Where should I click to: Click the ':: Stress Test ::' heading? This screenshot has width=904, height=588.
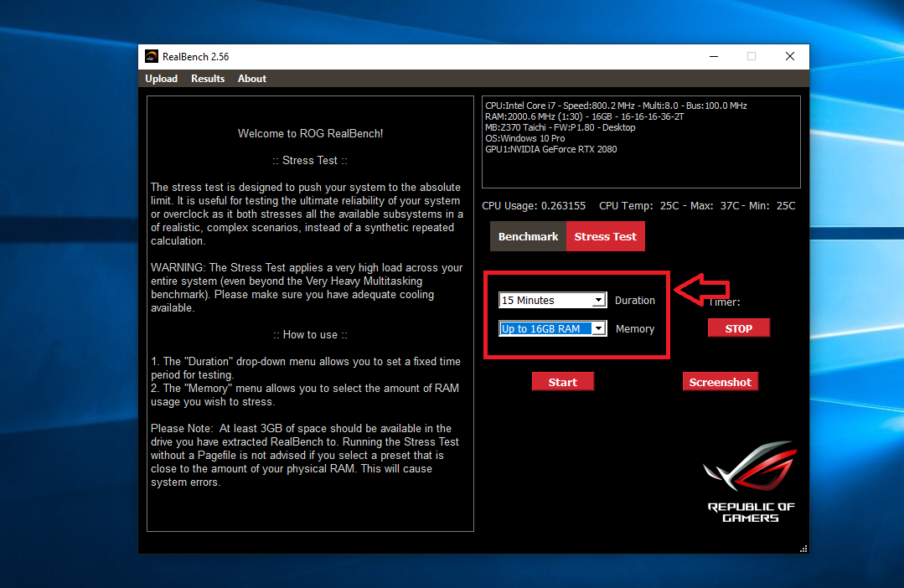(310, 160)
